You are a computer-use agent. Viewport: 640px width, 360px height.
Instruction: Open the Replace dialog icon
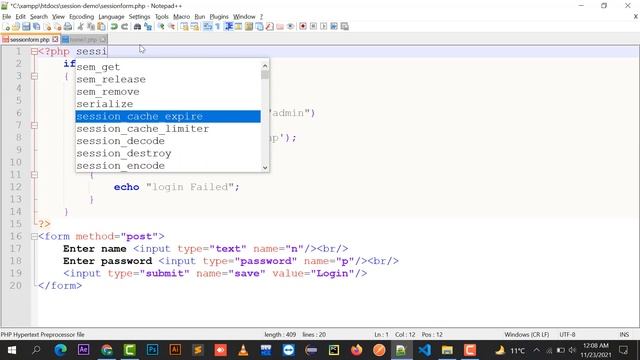coord(148,27)
